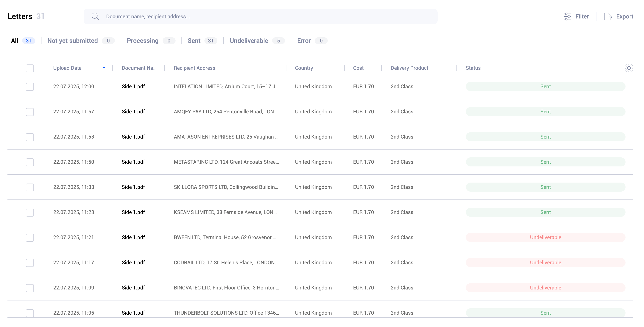Viewport: 644px width, 327px height.
Task: Open column settings gear icon
Action: [629, 68]
